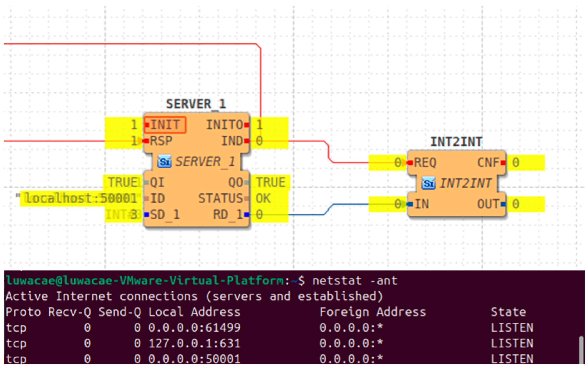Click the QO output TRUE value
The height and width of the screenshot is (368, 588).
pos(270,182)
